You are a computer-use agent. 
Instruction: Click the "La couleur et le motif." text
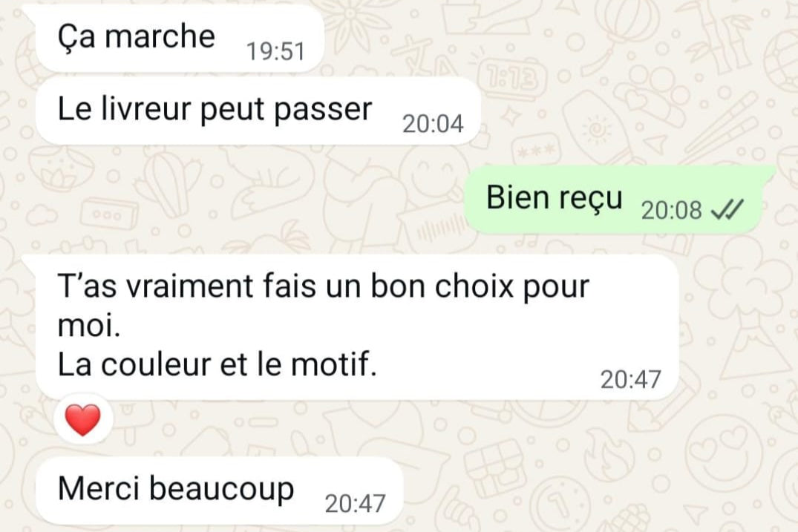tap(218, 364)
